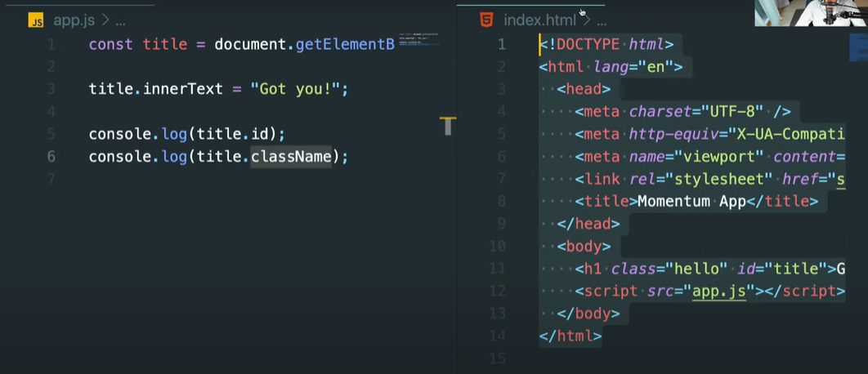Click the HTML5 icon beside index.html
Screen dimensions: 868x374
(x=486, y=21)
